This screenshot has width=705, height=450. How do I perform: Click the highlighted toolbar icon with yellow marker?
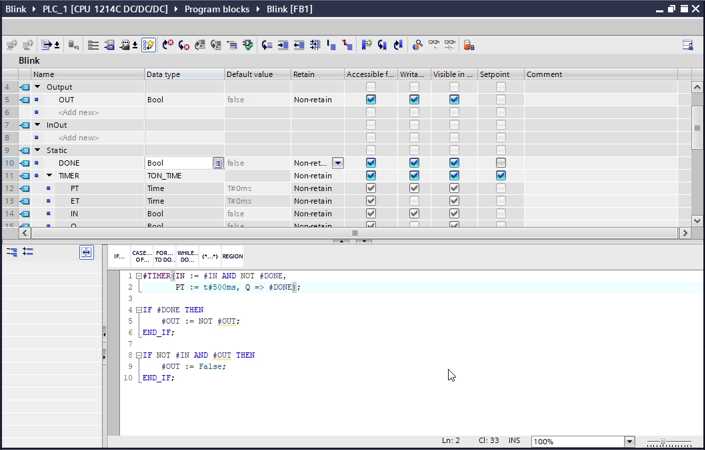coord(148,45)
